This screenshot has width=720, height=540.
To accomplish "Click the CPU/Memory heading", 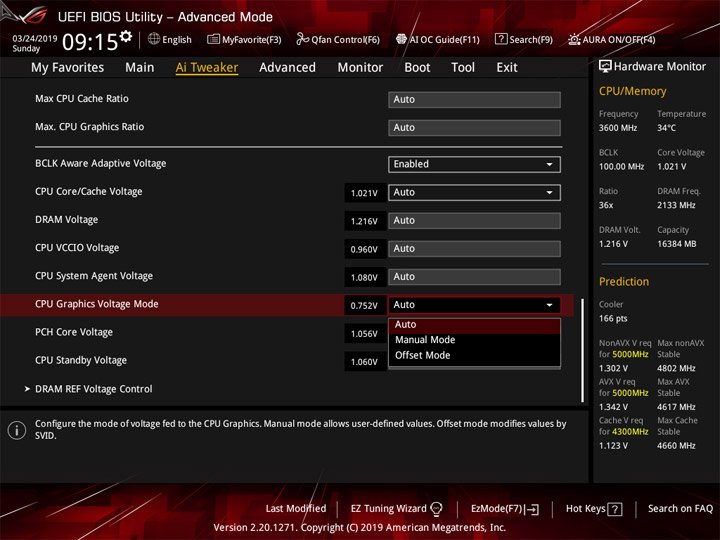I will tap(632, 91).
